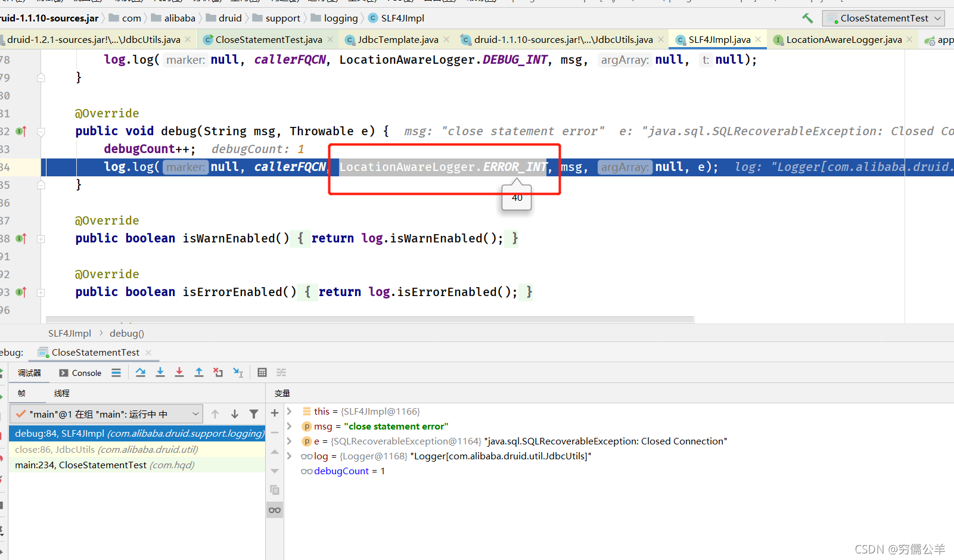Click the Step Over icon

click(141, 372)
